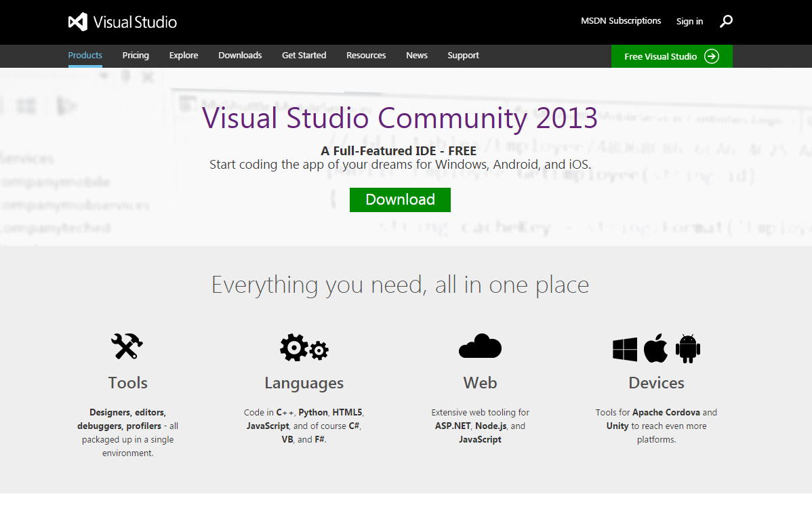Click the 'Unity' text under Devices
This screenshot has height=509, width=812.
coord(617,426)
